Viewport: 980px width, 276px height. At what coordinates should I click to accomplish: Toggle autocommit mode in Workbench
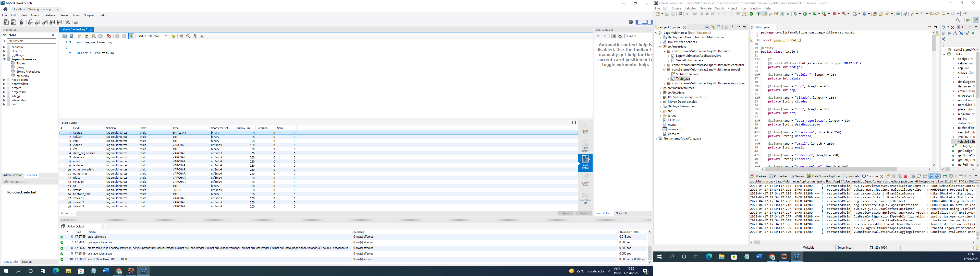click(x=131, y=36)
